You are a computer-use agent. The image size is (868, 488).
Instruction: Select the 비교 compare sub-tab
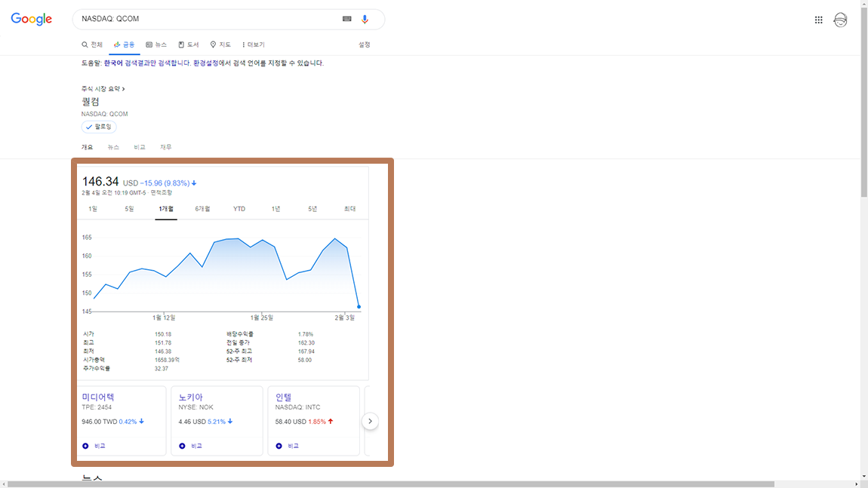pyautogui.click(x=140, y=147)
